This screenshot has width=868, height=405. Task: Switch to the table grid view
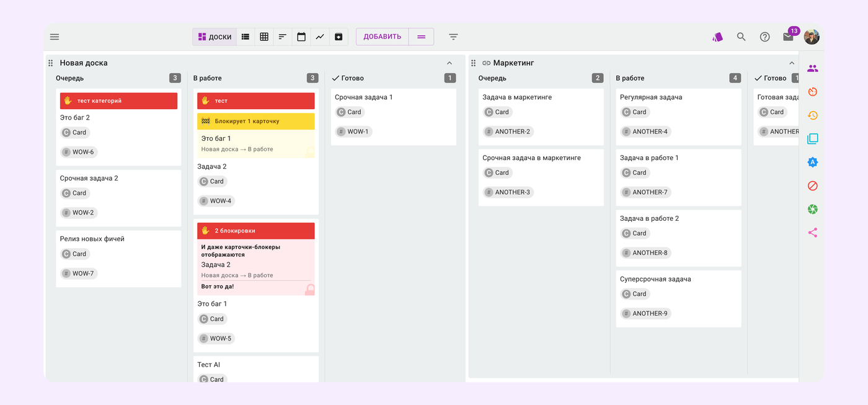coord(264,37)
